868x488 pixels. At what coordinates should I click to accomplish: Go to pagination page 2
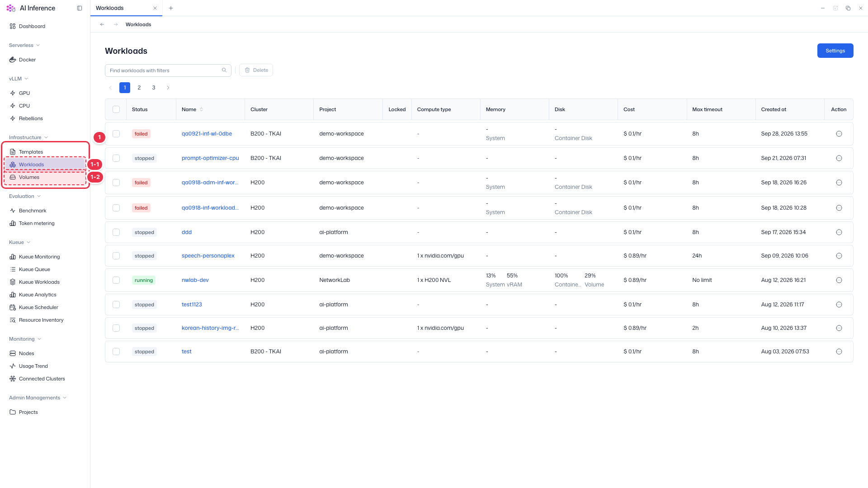point(139,88)
